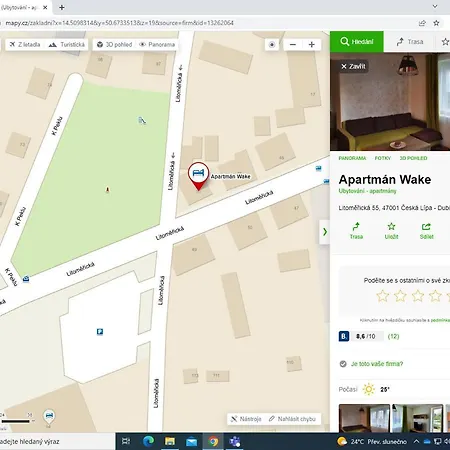Click the Ubytování - apartmány category link

(367, 191)
